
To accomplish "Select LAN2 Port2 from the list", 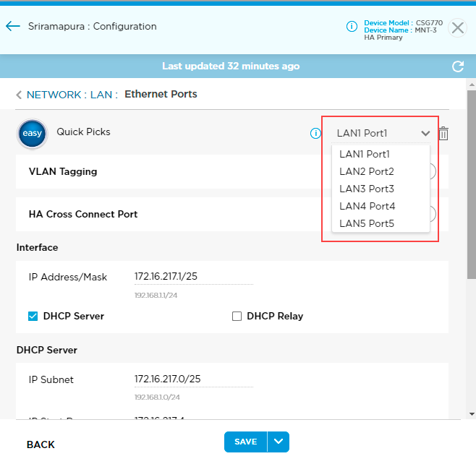I will [367, 171].
